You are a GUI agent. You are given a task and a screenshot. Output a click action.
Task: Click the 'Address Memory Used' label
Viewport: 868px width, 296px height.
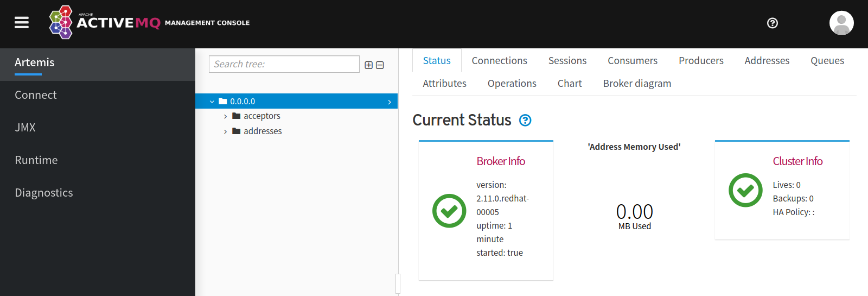coord(634,147)
